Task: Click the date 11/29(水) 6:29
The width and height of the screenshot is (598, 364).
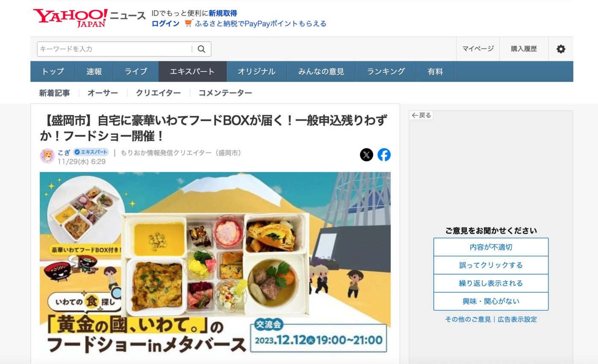Action: tap(82, 162)
